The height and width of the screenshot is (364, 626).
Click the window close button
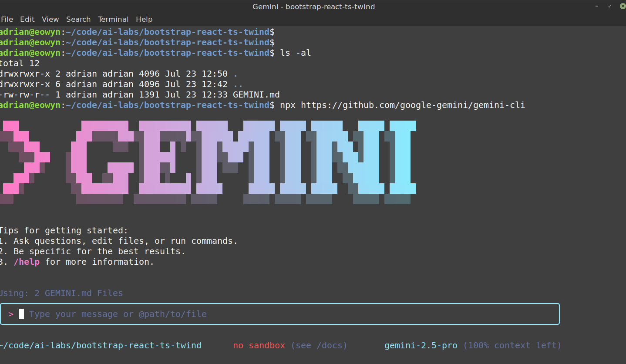click(x=622, y=6)
